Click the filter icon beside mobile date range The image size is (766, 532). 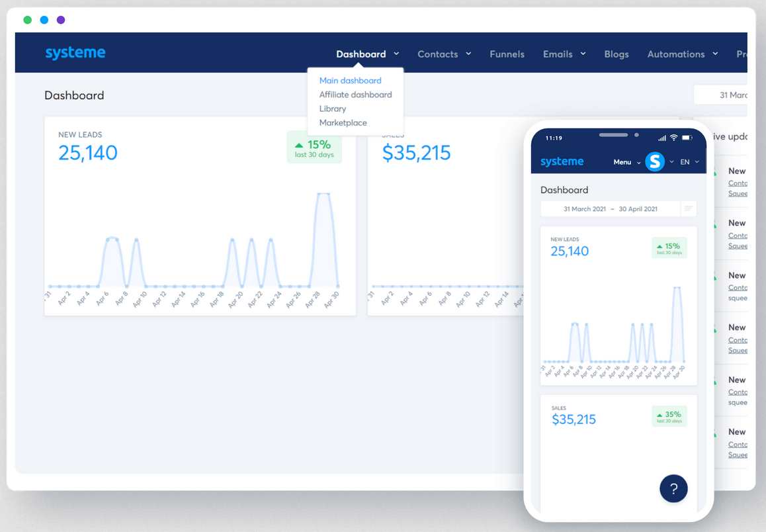pos(689,208)
